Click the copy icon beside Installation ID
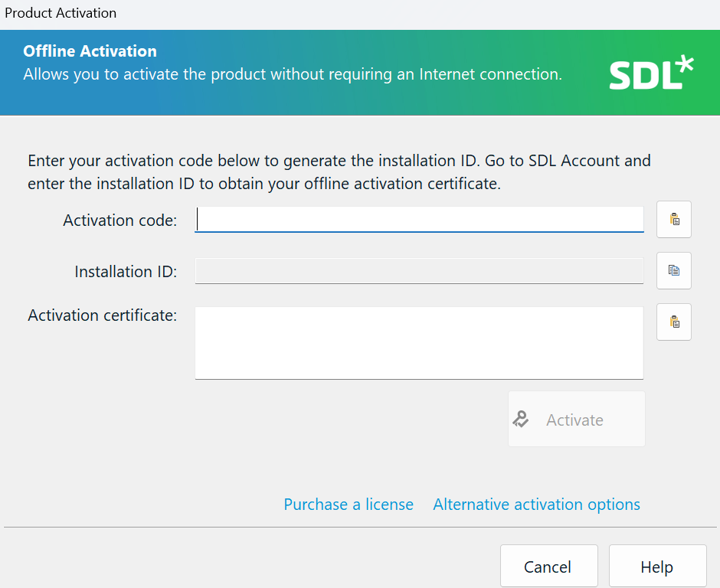720x588 pixels. pyautogui.click(x=673, y=270)
